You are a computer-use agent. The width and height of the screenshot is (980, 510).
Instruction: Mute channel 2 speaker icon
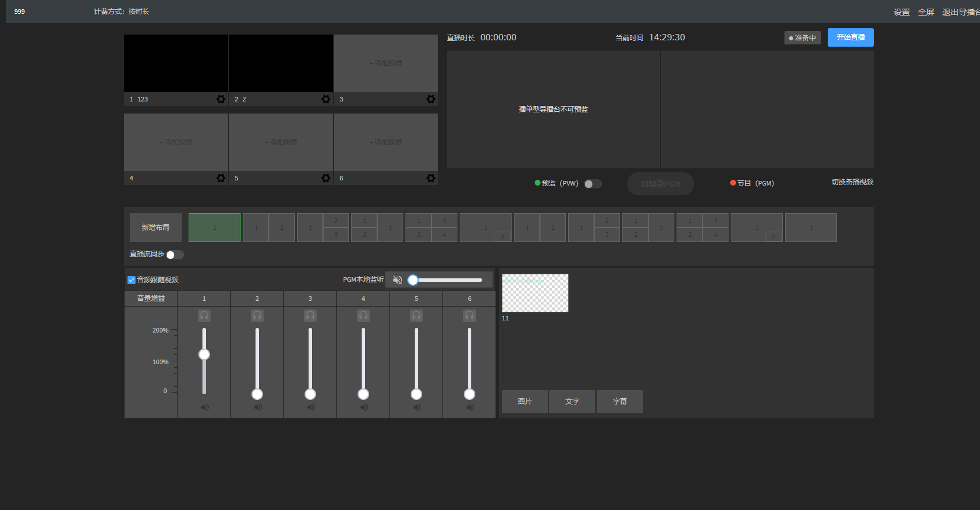click(x=257, y=407)
